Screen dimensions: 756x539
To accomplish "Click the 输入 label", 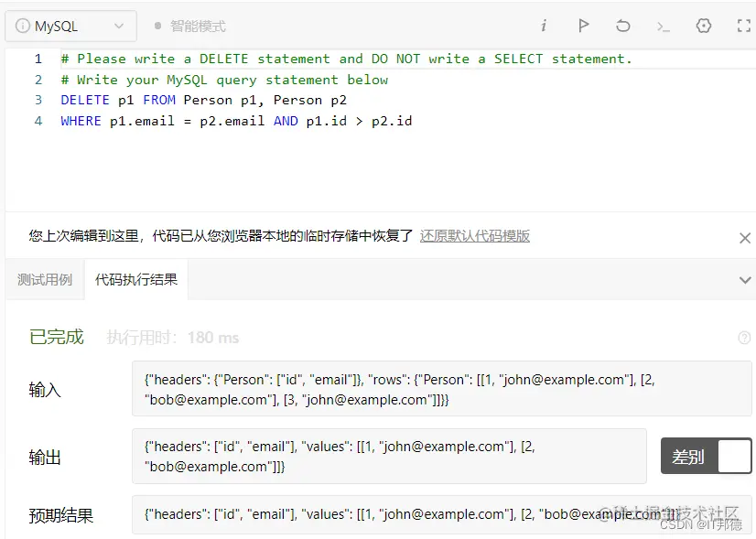I will 45,390.
